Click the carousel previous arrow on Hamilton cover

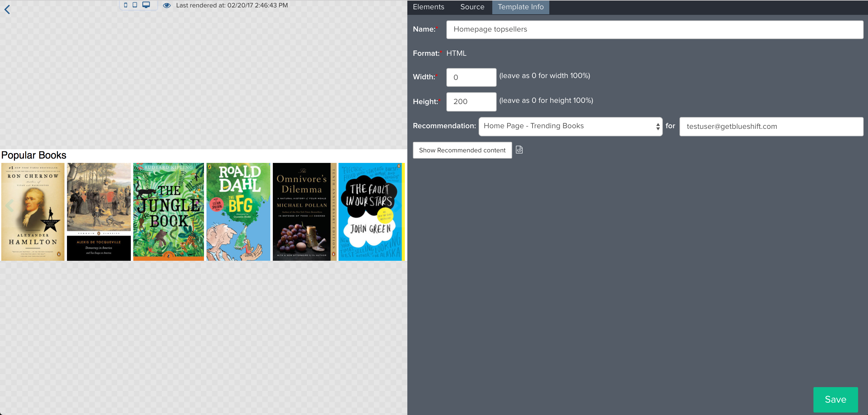coord(9,206)
